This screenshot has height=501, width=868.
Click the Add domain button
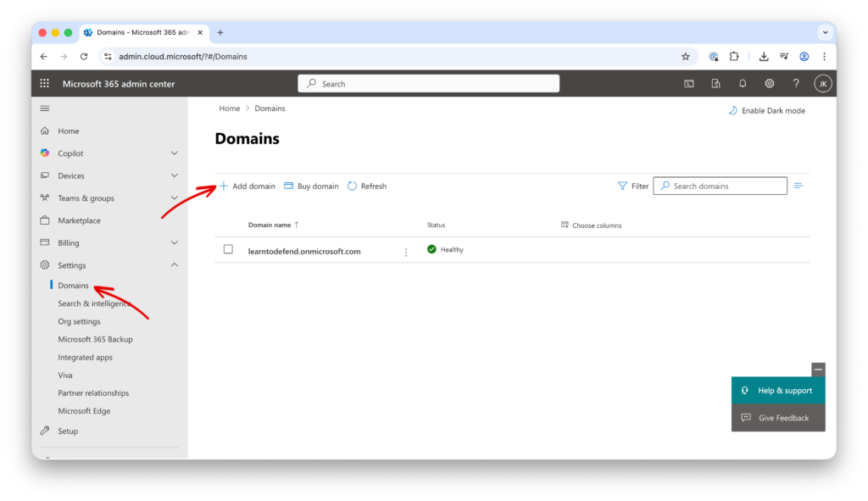247,186
